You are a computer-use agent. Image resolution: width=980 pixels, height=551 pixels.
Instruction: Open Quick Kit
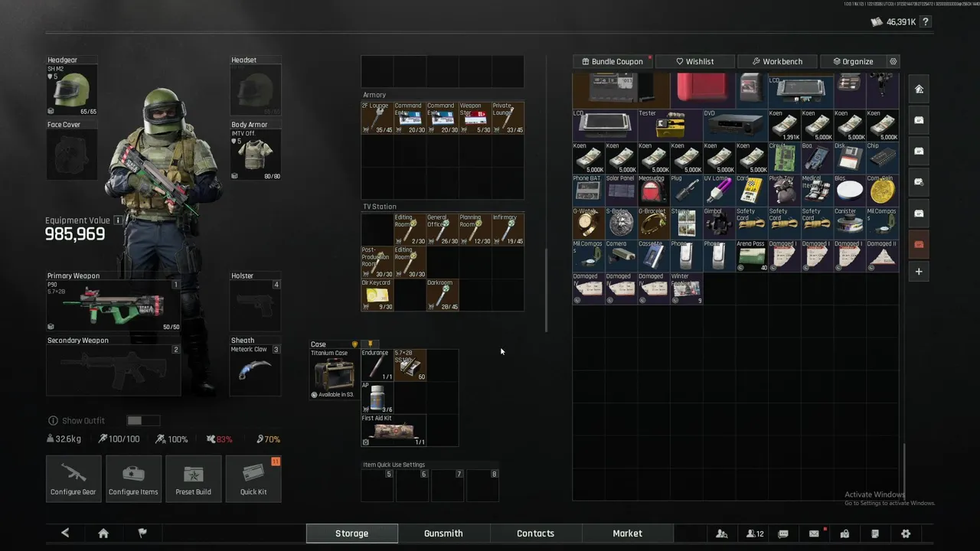point(253,479)
